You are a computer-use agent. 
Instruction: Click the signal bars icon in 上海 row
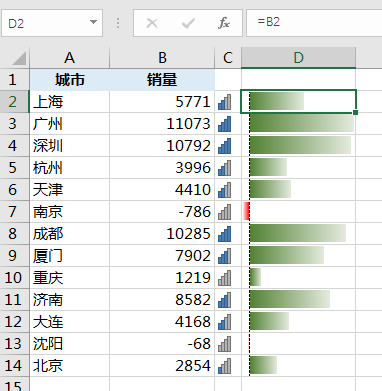pyautogui.click(x=224, y=102)
